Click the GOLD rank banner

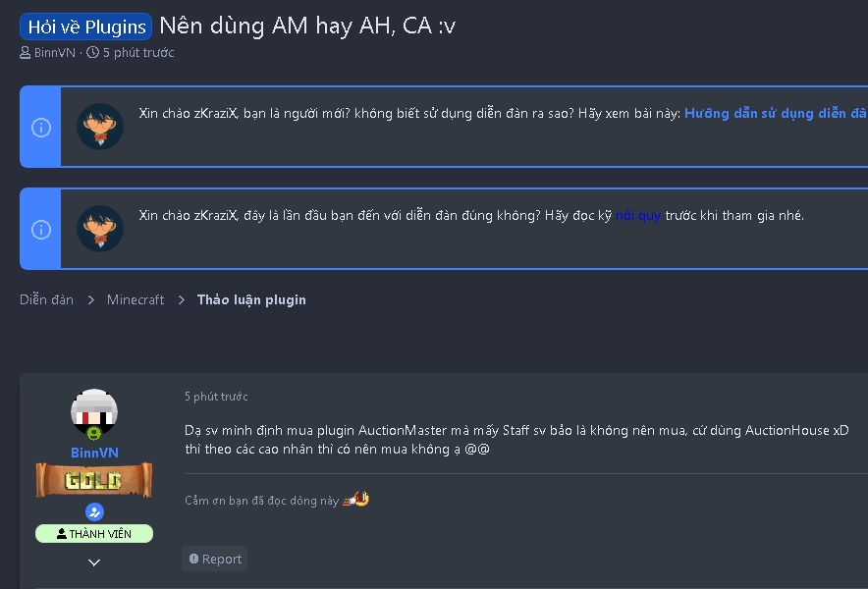click(x=94, y=481)
